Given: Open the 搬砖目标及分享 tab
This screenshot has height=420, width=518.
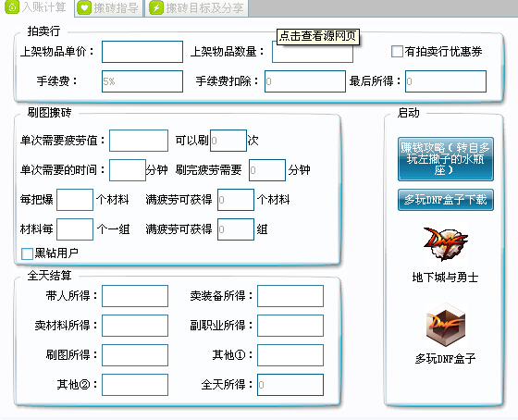Looking at the screenshot, I should click(197, 8).
